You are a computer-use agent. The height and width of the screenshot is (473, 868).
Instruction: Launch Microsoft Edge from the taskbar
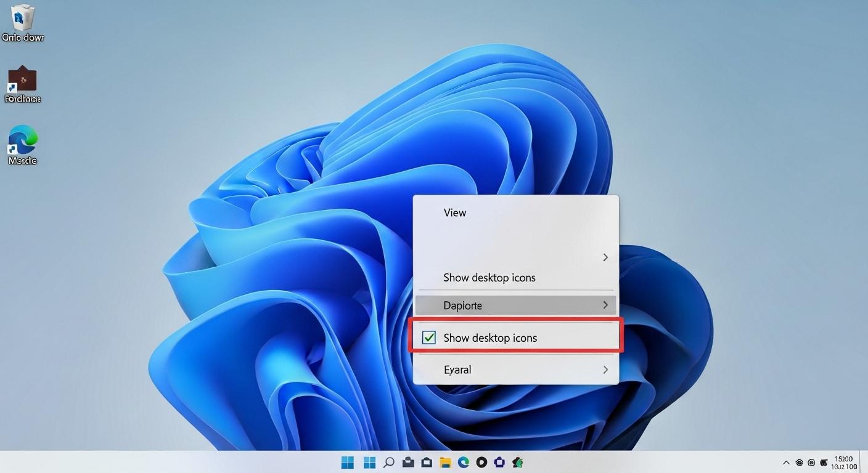(x=463, y=462)
